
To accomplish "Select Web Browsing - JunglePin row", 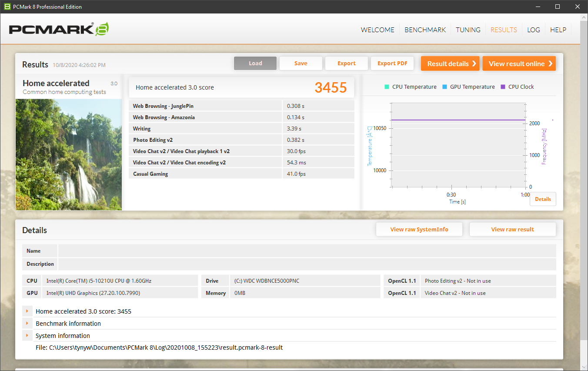I will pyautogui.click(x=242, y=106).
